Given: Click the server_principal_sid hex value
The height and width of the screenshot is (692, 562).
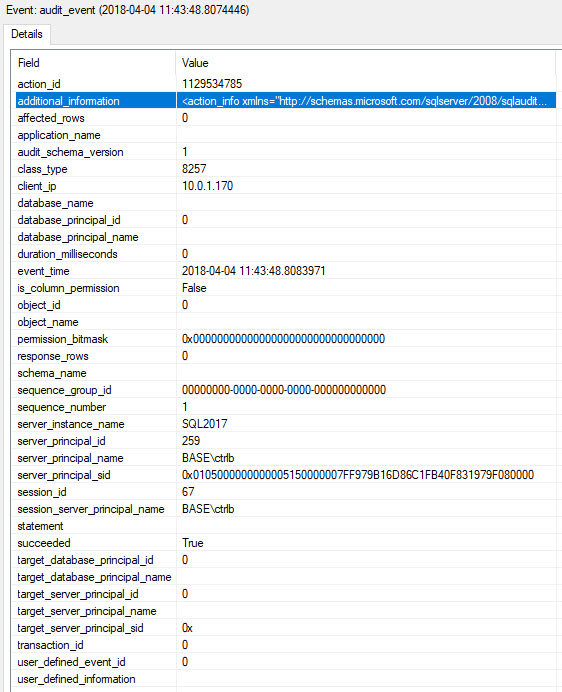Looking at the screenshot, I should 358,475.
